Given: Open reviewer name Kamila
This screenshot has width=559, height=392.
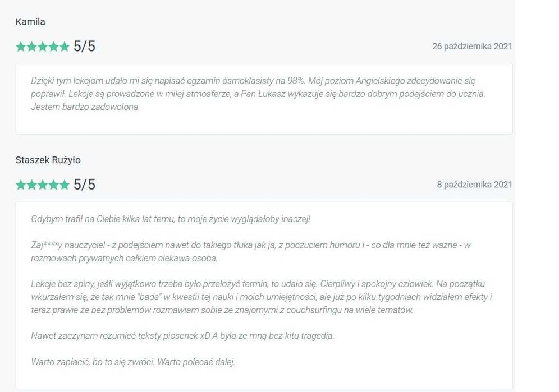Looking at the screenshot, I should pyautogui.click(x=30, y=22).
